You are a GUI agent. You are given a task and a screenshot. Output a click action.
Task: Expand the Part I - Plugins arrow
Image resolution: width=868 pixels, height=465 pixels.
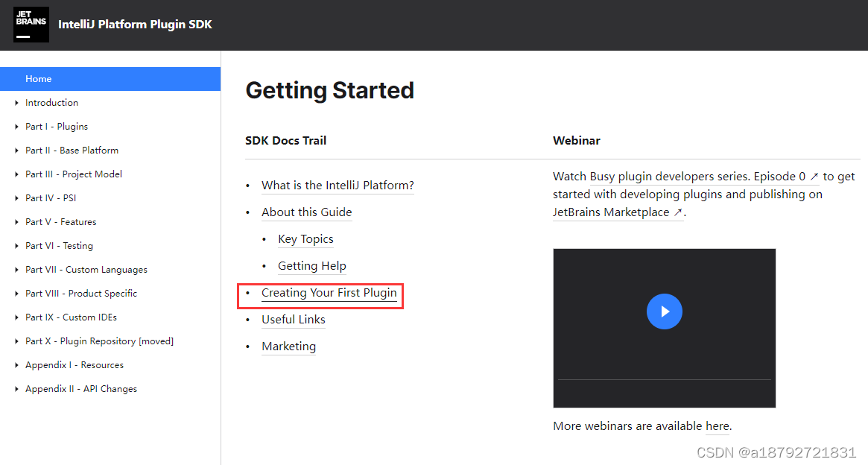click(x=16, y=127)
